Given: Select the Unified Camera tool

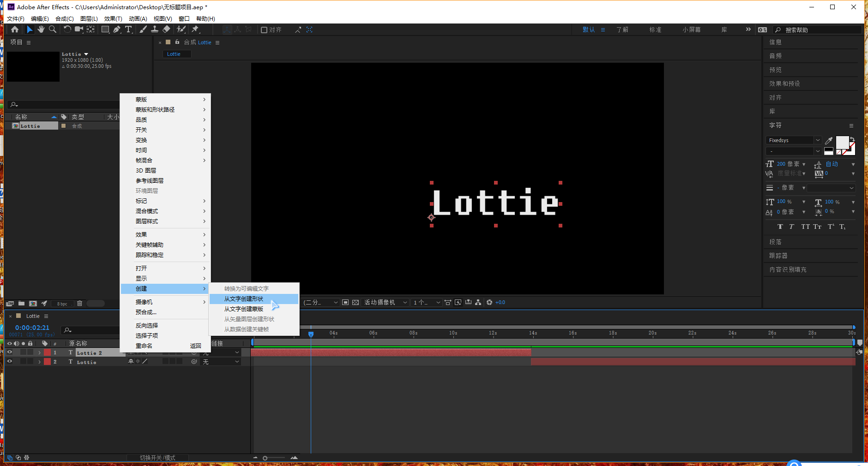Looking at the screenshot, I should pos(79,30).
